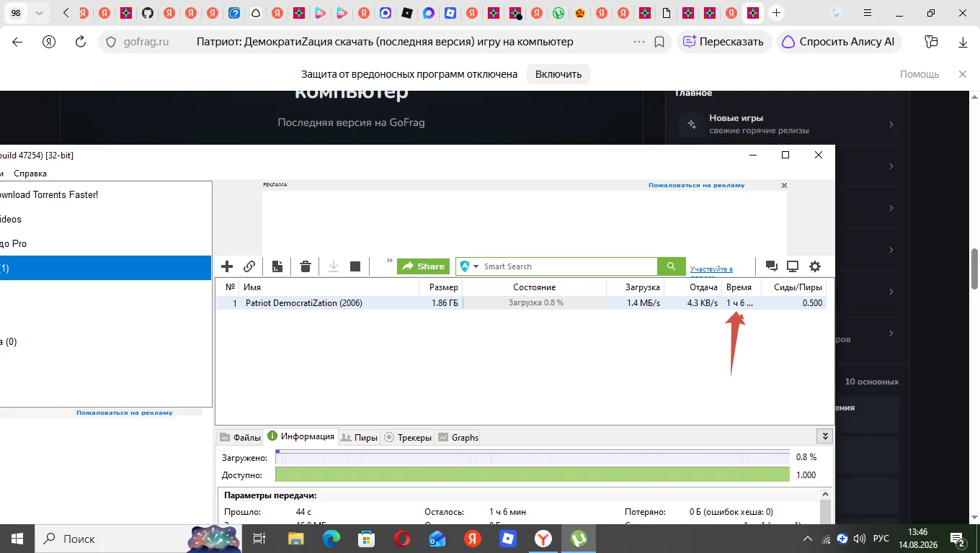Open Task View on the taskbar
980x553 pixels.
click(259, 539)
